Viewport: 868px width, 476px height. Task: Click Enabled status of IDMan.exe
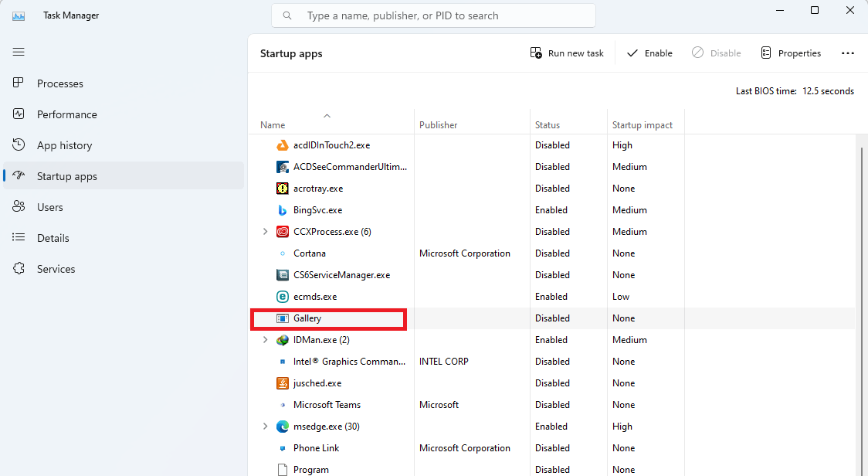(x=551, y=340)
